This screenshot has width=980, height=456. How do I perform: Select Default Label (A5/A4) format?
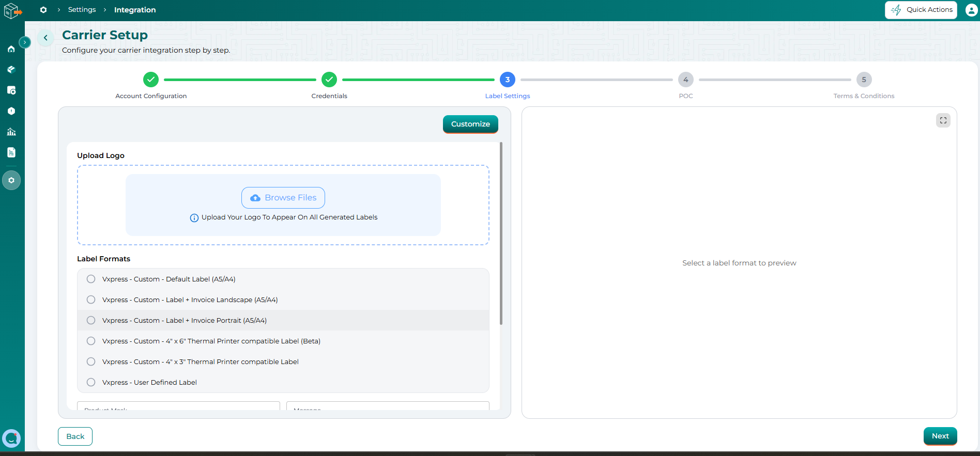pyautogui.click(x=283, y=279)
